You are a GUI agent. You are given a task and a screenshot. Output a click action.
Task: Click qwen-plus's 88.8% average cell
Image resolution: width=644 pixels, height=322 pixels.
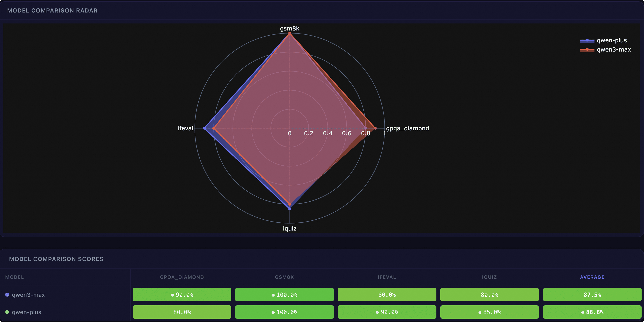(x=592, y=312)
